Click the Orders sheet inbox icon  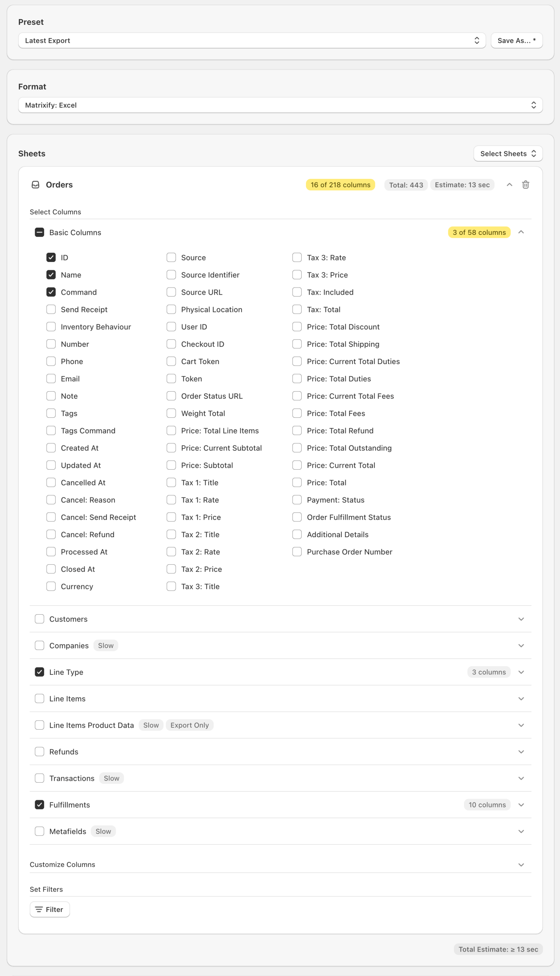pos(35,185)
